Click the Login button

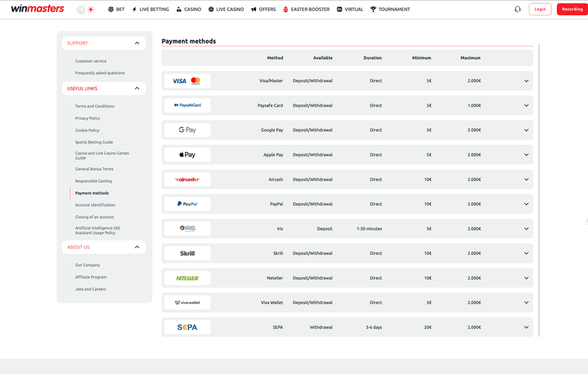pos(540,9)
